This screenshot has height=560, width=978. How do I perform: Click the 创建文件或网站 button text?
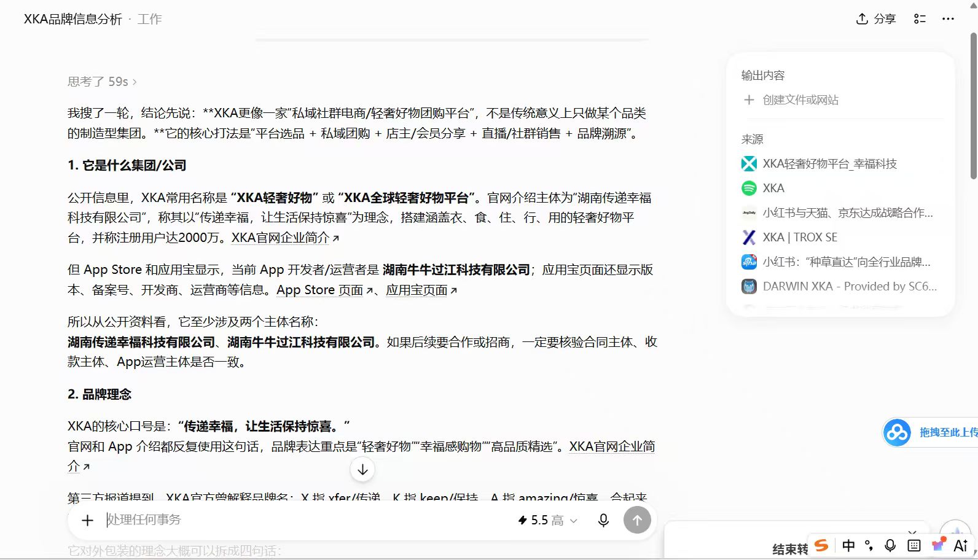pyautogui.click(x=800, y=99)
